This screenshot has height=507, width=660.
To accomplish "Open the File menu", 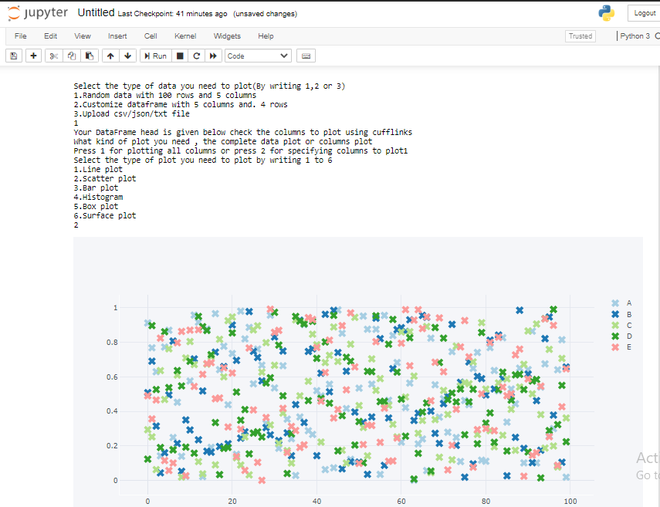I will (20, 36).
